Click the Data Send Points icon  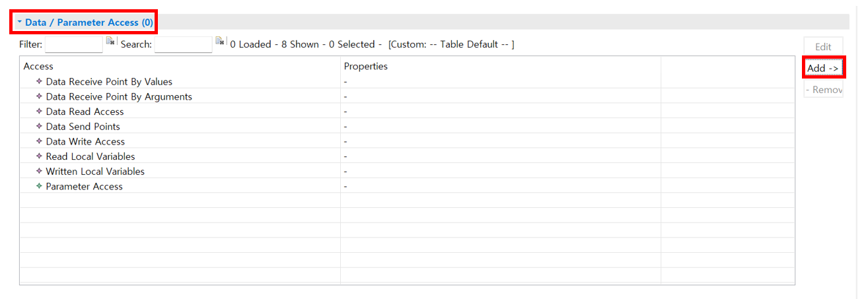click(x=39, y=127)
